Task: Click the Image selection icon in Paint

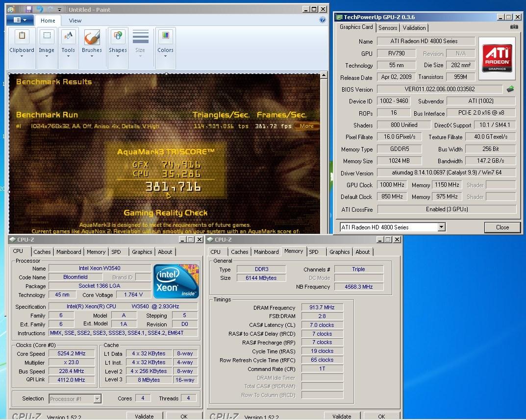Action: pyautogui.click(x=47, y=36)
